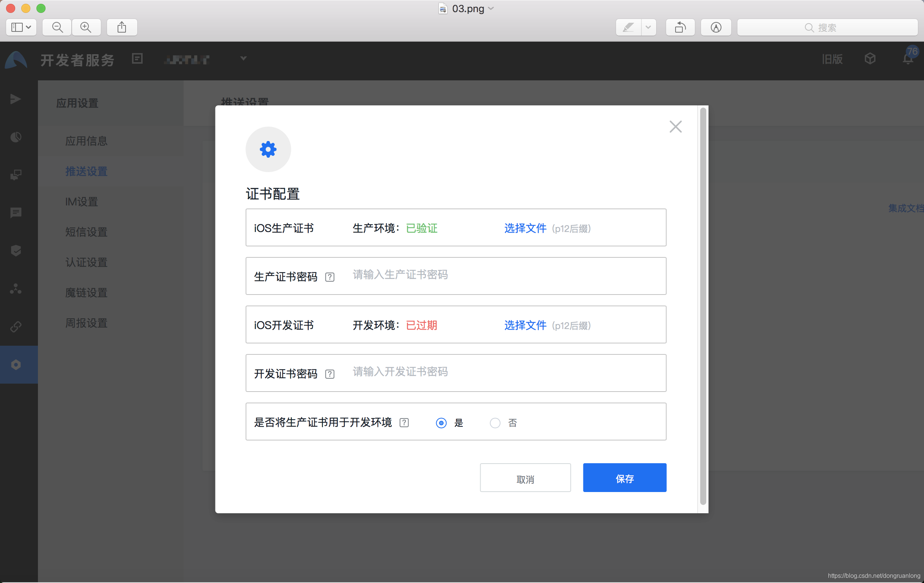Click the dialog's vertical scrollbar
924x583 pixels.
(703, 307)
